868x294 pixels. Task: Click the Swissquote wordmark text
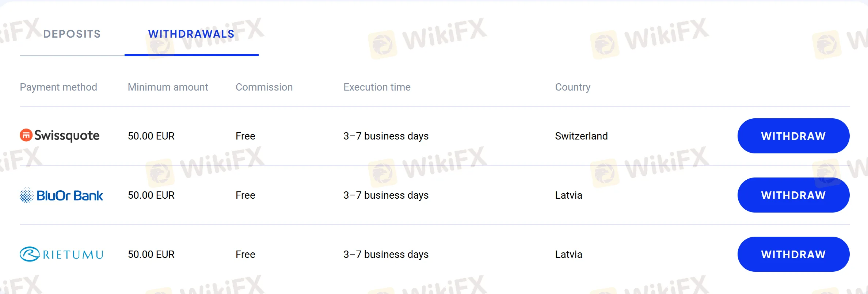coord(67,136)
